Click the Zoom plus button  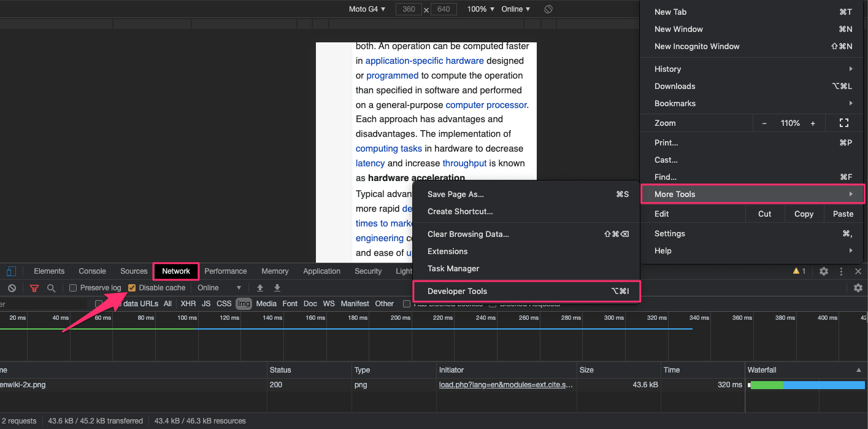(x=813, y=123)
